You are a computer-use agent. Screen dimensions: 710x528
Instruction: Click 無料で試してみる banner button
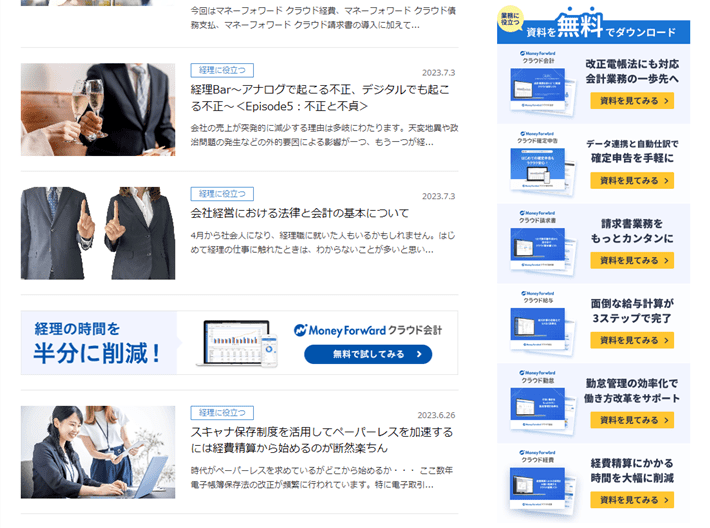(x=368, y=354)
